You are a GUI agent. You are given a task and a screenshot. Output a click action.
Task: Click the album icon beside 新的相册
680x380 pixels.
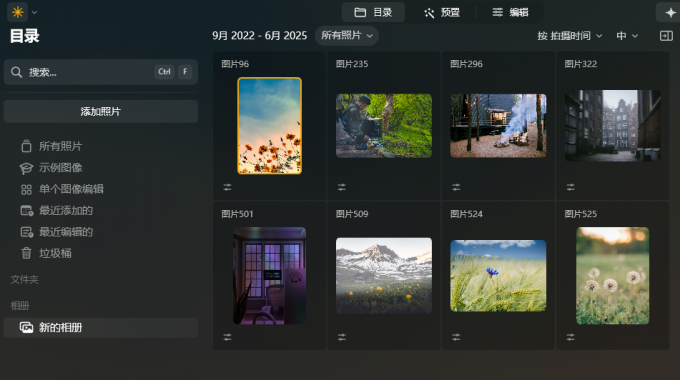pyautogui.click(x=26, y=328)
